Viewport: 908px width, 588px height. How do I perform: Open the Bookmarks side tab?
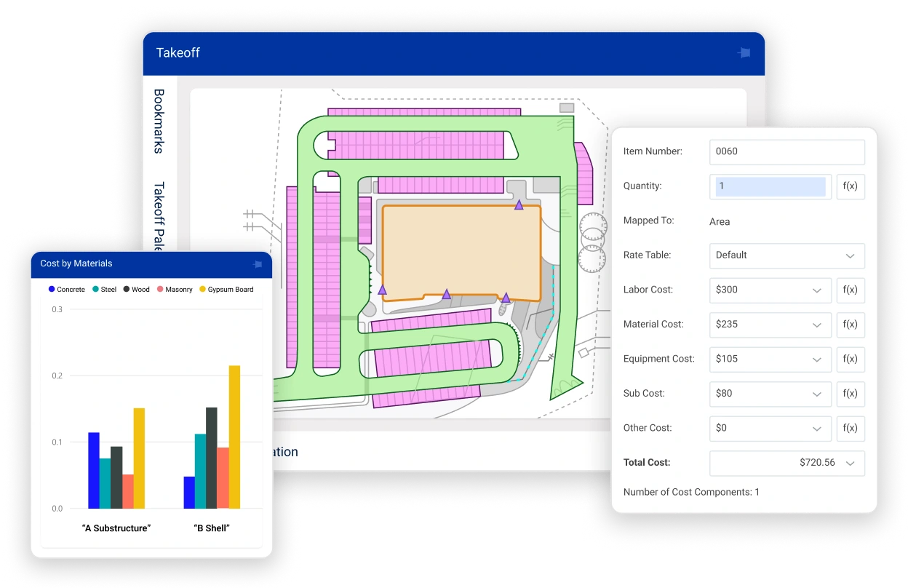pyautogui.click(x=159, y=122)
